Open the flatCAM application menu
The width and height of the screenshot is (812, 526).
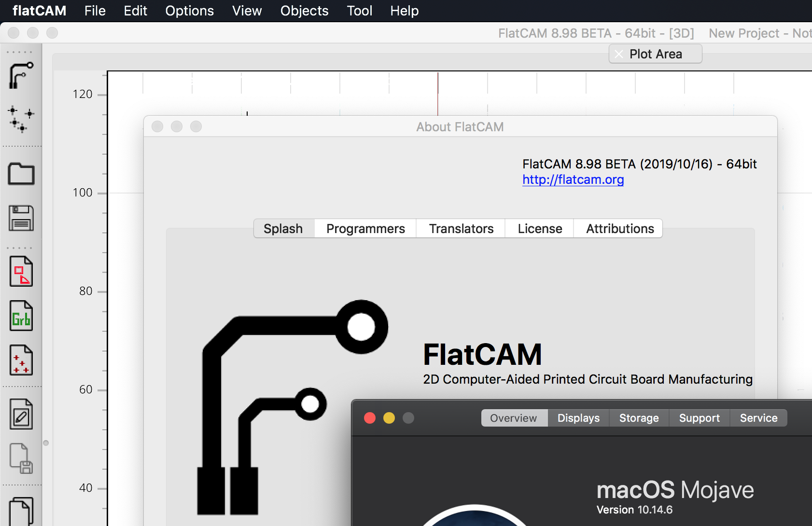pyautogui.click(x=40, y=11)
